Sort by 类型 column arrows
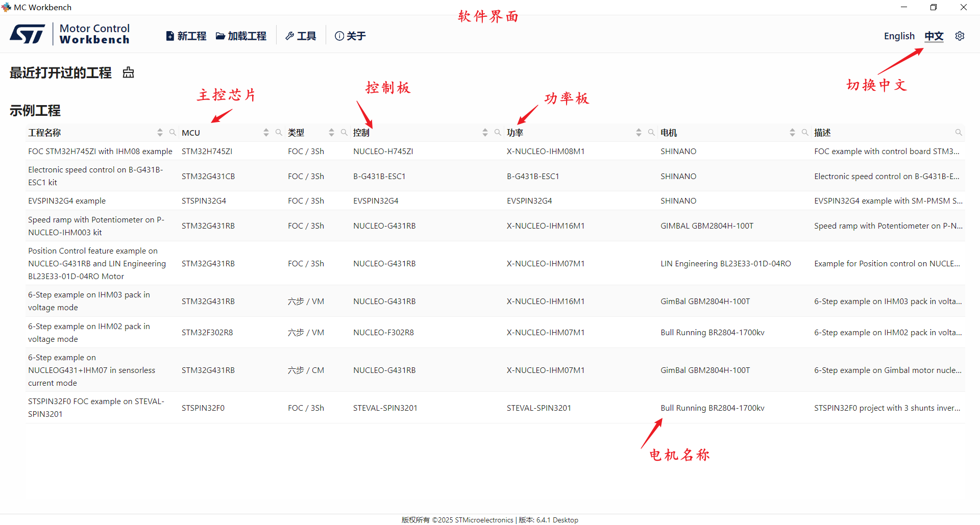980x525 pixels. pos(331,133)
